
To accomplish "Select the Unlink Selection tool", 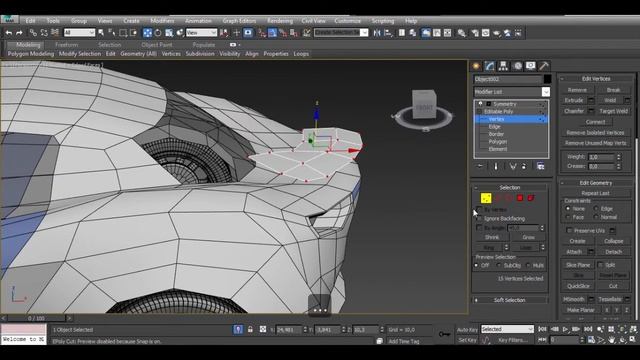I will pos(44,33).
